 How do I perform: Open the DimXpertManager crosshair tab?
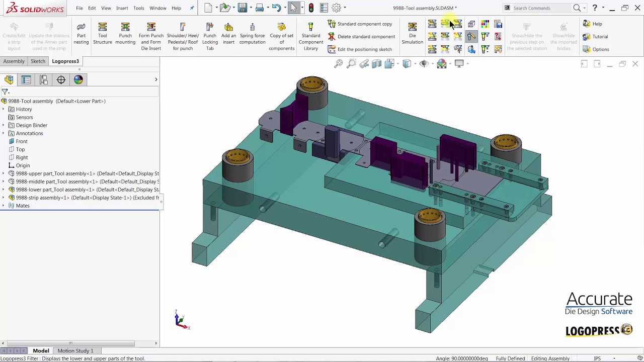tap(61, 79)
